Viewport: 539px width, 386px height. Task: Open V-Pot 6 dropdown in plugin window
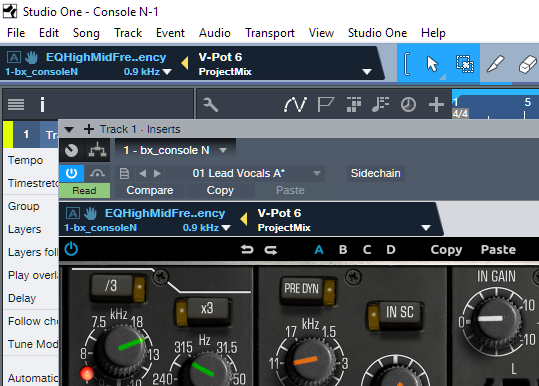[426, 228]
